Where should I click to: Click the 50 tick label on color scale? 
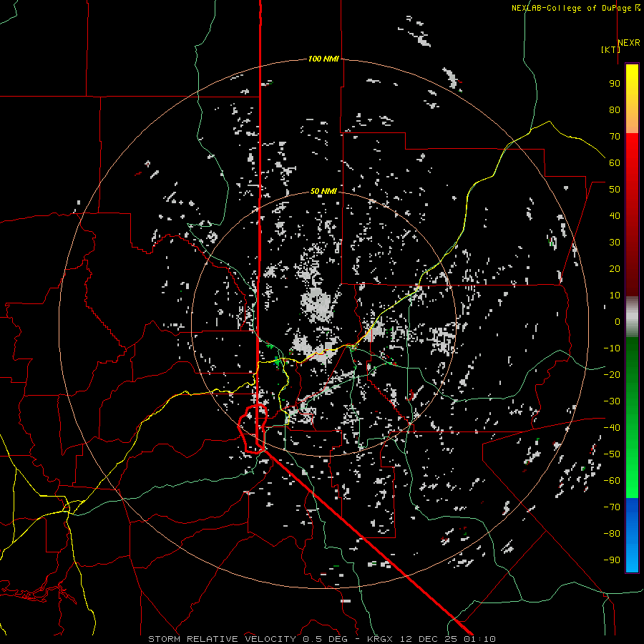click(615, 190)
